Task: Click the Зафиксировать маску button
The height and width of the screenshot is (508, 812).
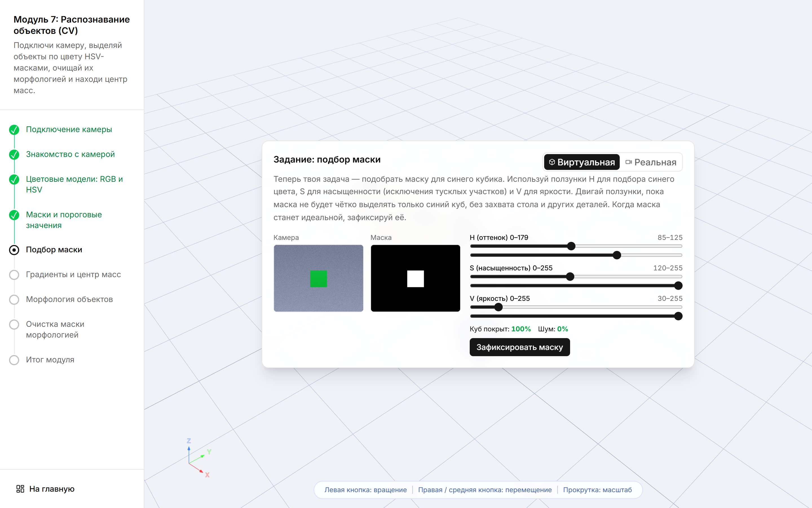Action: pyautogui.click(x=520, y=347)
